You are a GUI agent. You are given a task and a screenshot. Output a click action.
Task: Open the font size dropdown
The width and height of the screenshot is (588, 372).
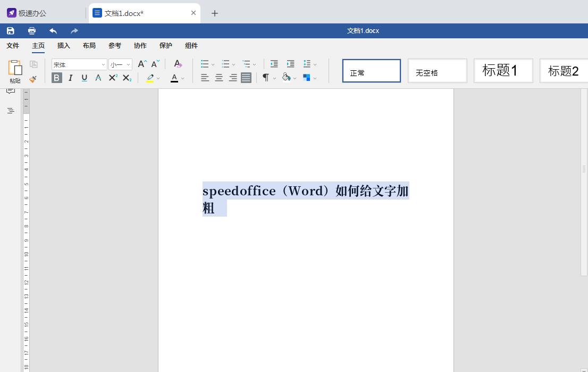[127, 64]
